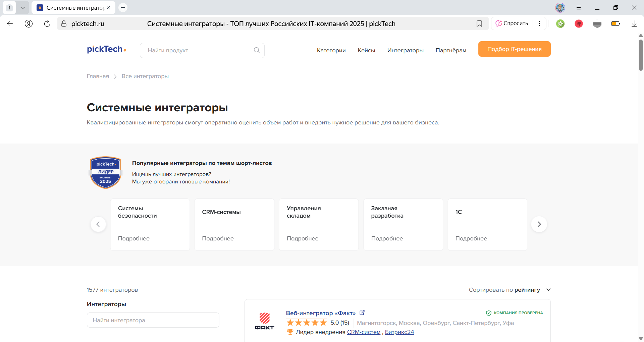
Task: Reload the page using the refresh icon
Action: point(47,23)
